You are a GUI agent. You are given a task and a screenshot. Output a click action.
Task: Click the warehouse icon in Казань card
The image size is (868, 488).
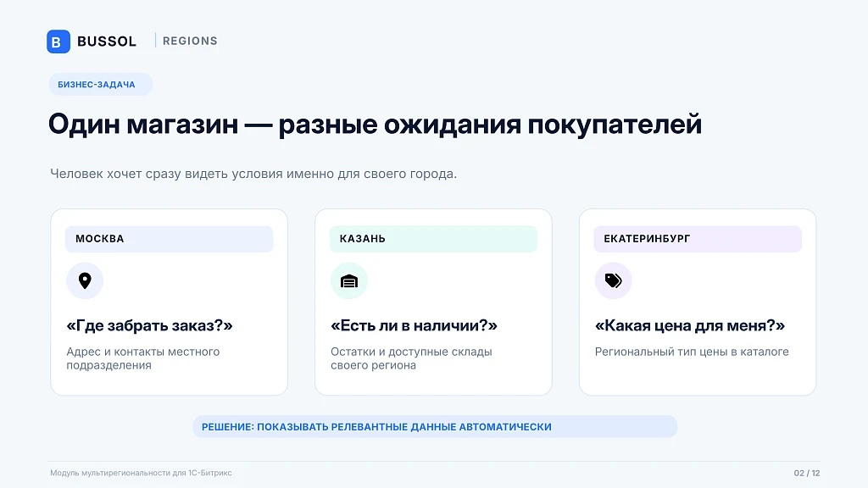click(348, 280)
